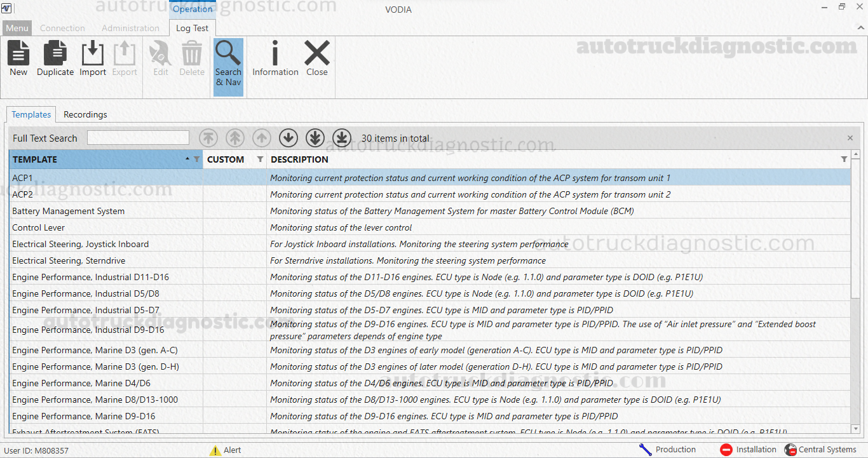
Task: Open the Information icon
Action: (x=275, y=58)
